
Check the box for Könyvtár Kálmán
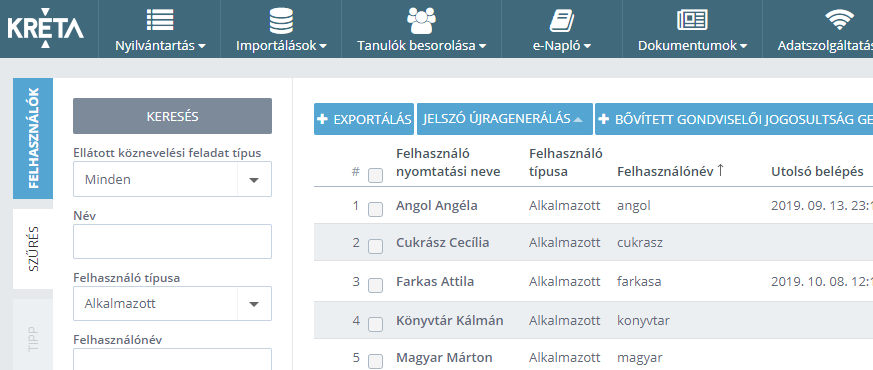pos(376,324)
